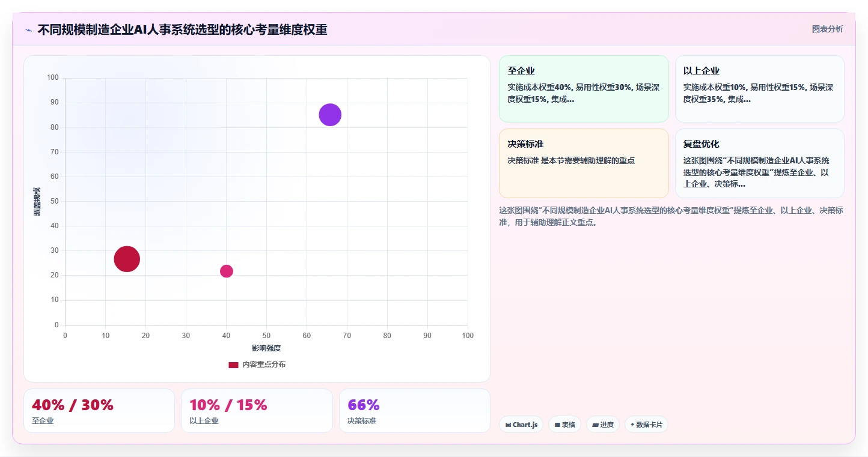This screenshot has height=457, width=868.
Task: Open the 至企业 green info card
Action: pyautogui.click(x=584, y=89)
